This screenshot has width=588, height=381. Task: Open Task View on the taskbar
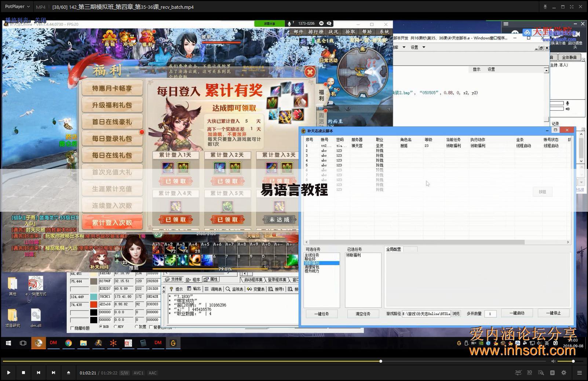(23, 343)
